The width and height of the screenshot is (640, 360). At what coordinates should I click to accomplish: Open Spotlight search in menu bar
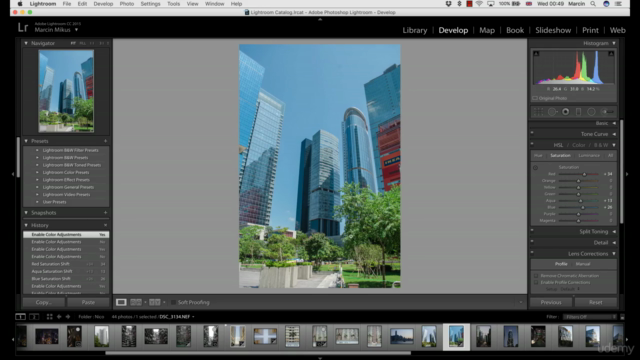point(593,4)
